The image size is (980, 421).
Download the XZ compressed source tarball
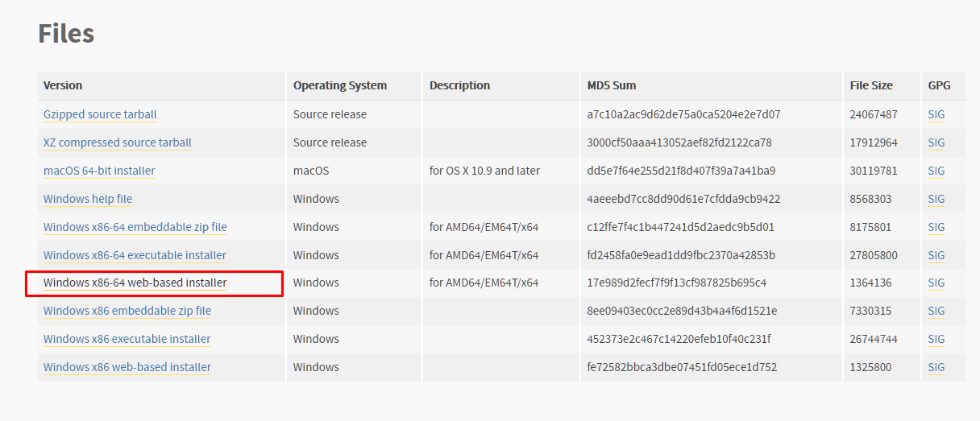[117, 142]
